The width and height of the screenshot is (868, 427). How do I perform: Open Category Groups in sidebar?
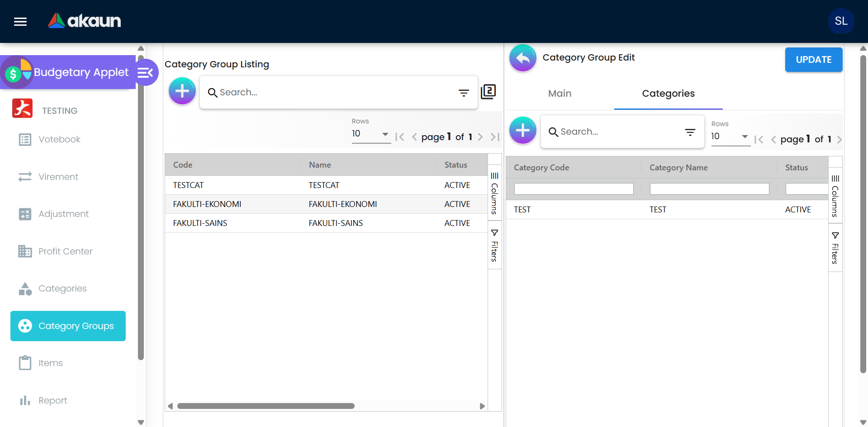click(68, 326)
